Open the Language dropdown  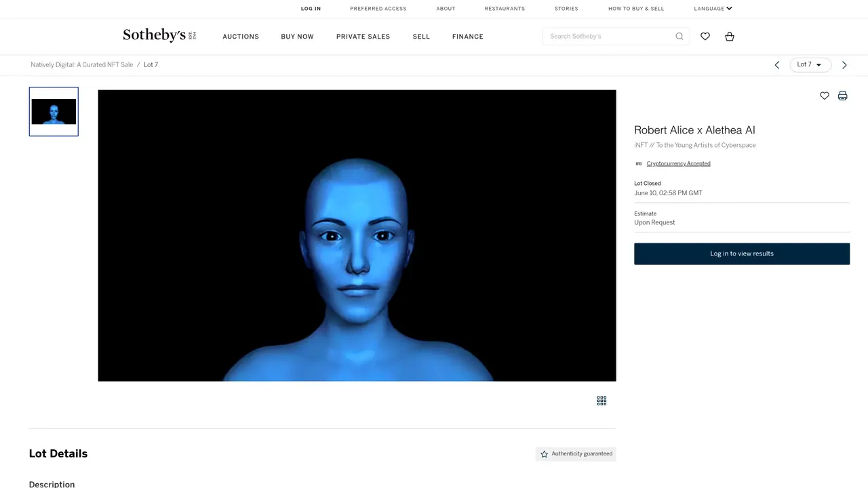[x=713, y=9]
